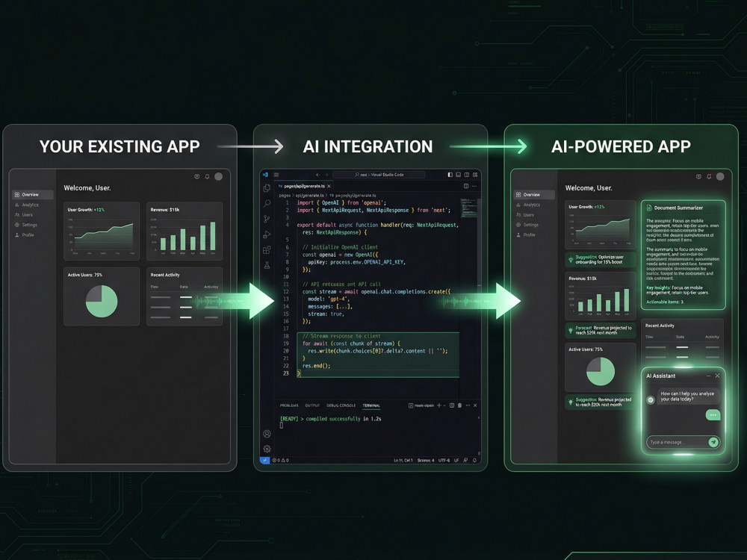The height and width of the screenshot is (560, 747).
Task: Close the generate.ts editor tab
Action: (329, 186)
